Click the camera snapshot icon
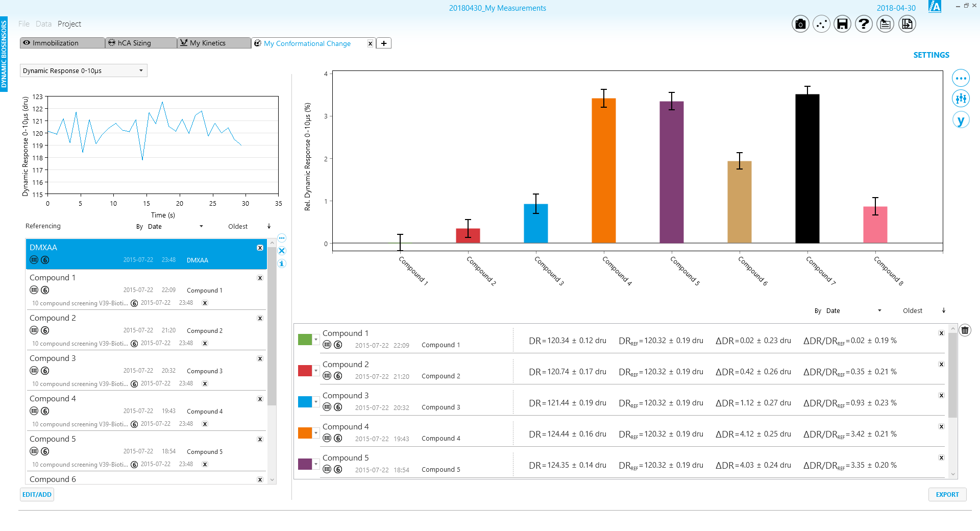The width and height of the screenshot is (980, 531). [x=800, y=24]
